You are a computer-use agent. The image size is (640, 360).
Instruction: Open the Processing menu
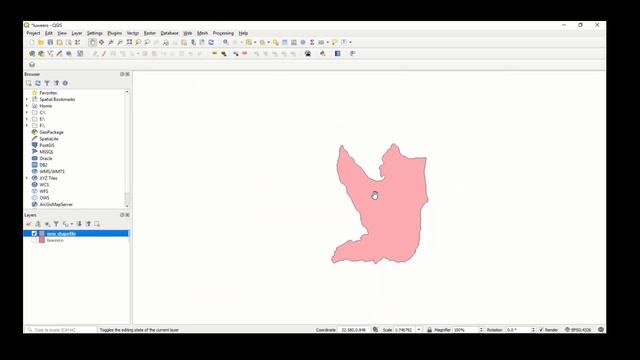pos(223,33)
